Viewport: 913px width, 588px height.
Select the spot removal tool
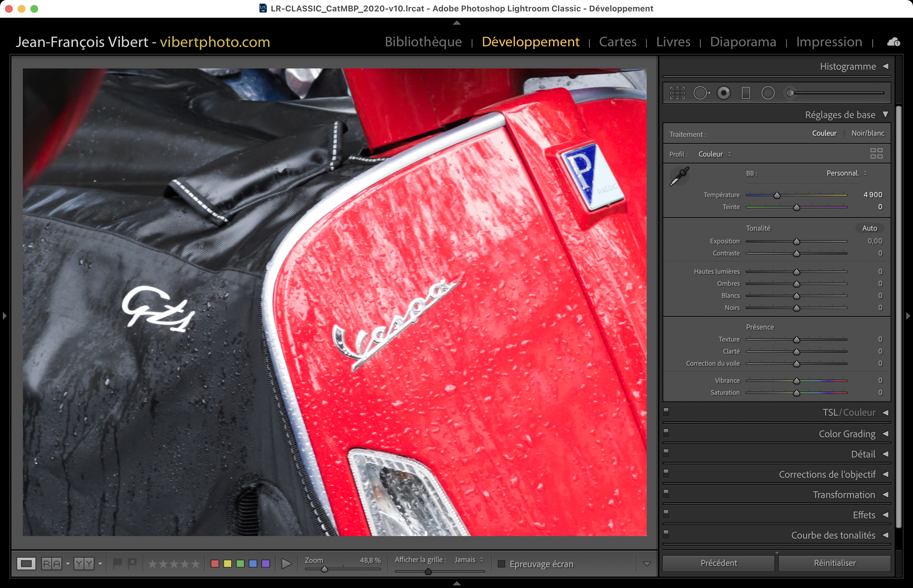tap(701, 93)
